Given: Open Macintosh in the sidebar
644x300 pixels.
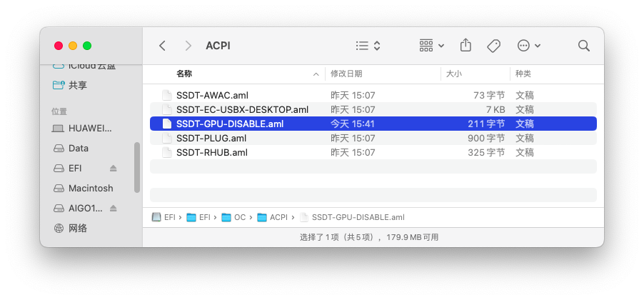Looking at the screenshot, I should (x=91, y=189).
